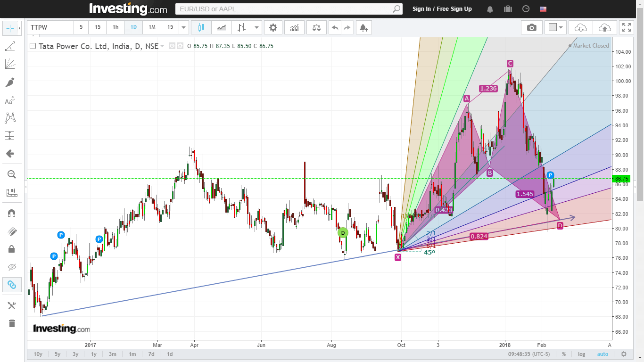Select the prediction and measurement tool
This screenshot has width=644, height=362.
[x=10, y=136]
